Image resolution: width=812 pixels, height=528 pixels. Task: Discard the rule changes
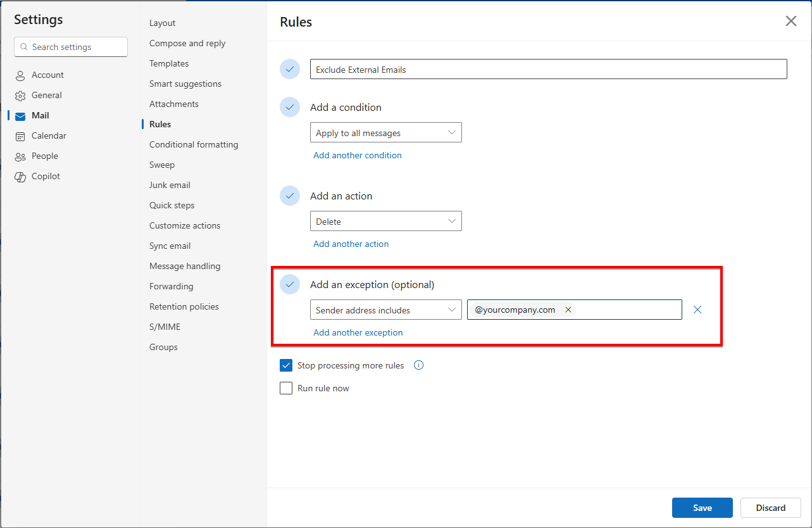[x=770, y=508]
